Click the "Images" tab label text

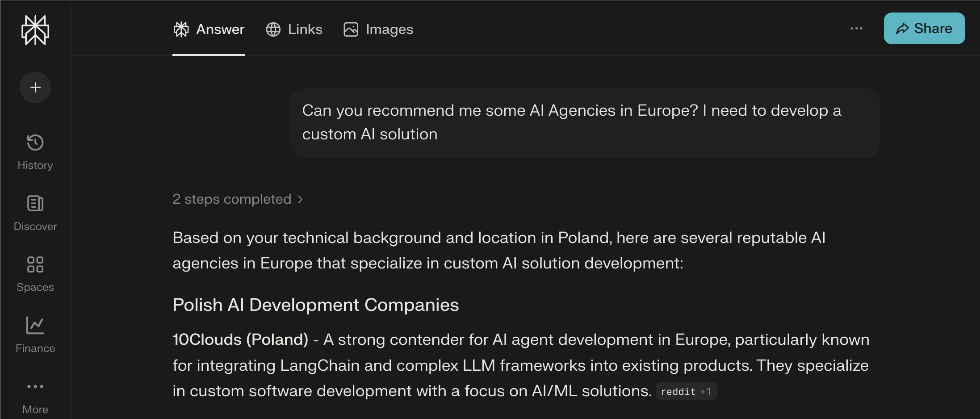click(x=389, y=29)
